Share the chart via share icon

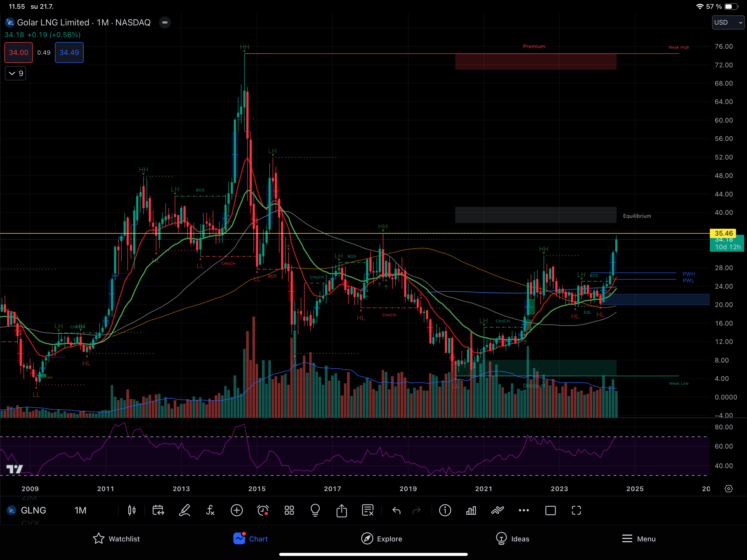(x=342, y=510)
